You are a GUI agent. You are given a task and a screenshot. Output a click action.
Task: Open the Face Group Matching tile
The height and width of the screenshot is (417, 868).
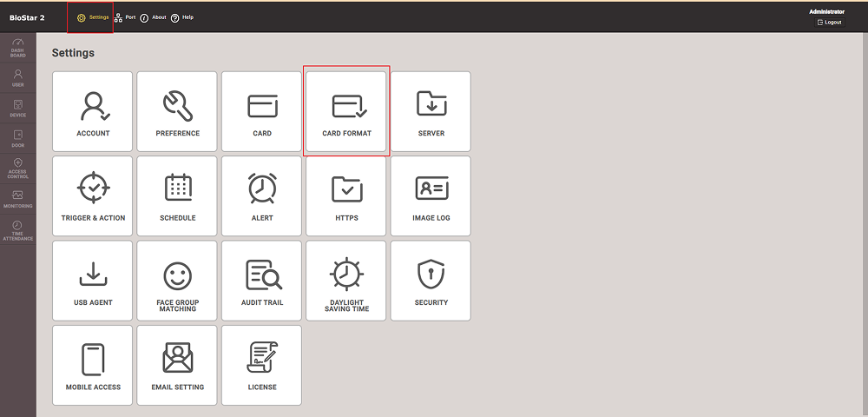(x=177, y=281)
